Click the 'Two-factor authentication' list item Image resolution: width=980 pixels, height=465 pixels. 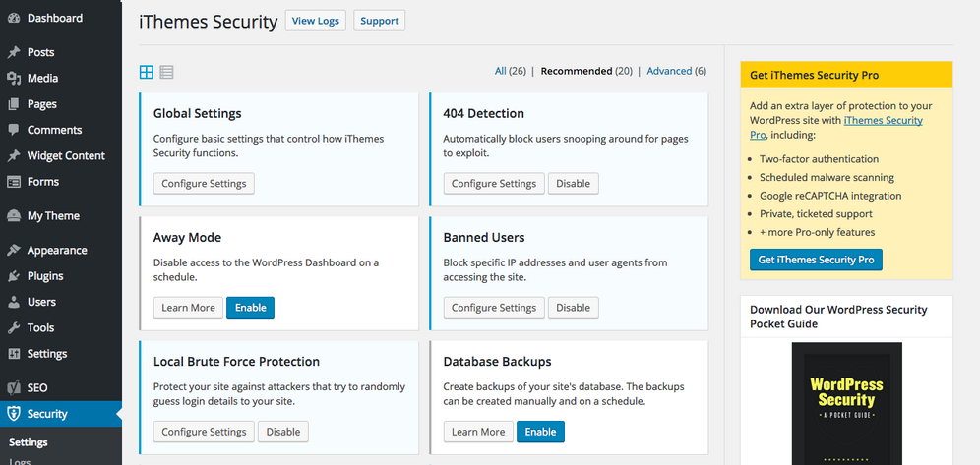point(820,159)
